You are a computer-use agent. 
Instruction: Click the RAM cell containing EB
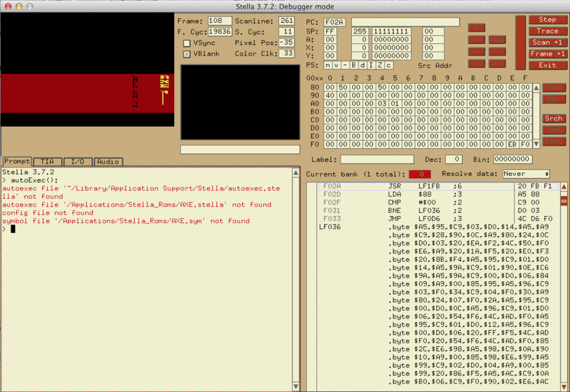513,144
